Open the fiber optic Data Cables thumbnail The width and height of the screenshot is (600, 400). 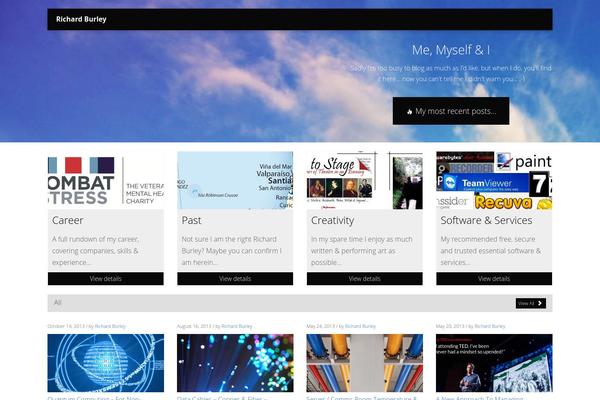tap(235, 363)
